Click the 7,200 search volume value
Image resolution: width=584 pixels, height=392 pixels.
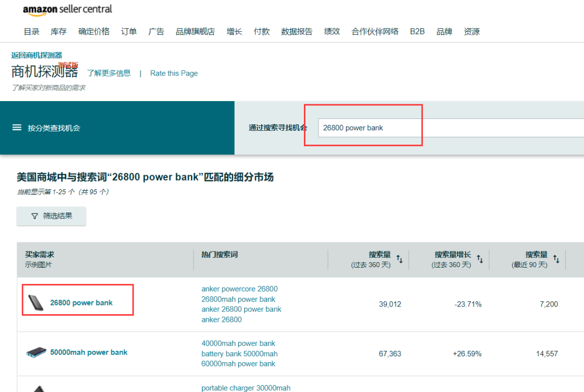[x=549, y=304]
